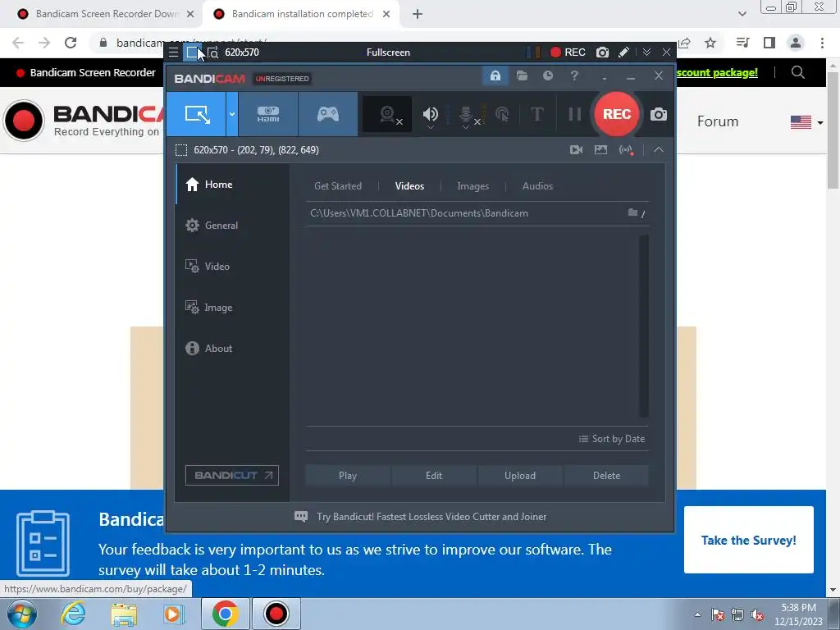The width and height of the screenshot is (840, 630).
Task: Toggle the always-on-top lock icon
Action: (x=495, y=75)
